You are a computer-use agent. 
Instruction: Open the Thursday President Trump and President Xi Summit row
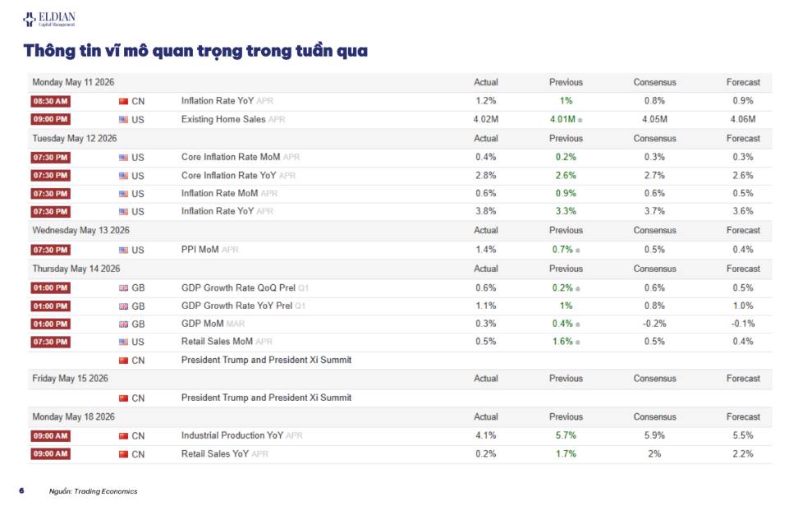pyautogui.click(x=266, y=360)
